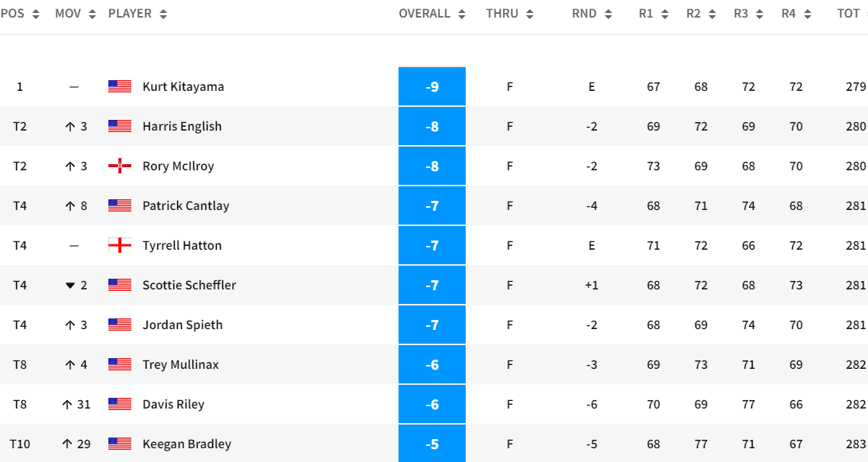Sort by the RND column header

pyautogui.click(x=592, y=14)
